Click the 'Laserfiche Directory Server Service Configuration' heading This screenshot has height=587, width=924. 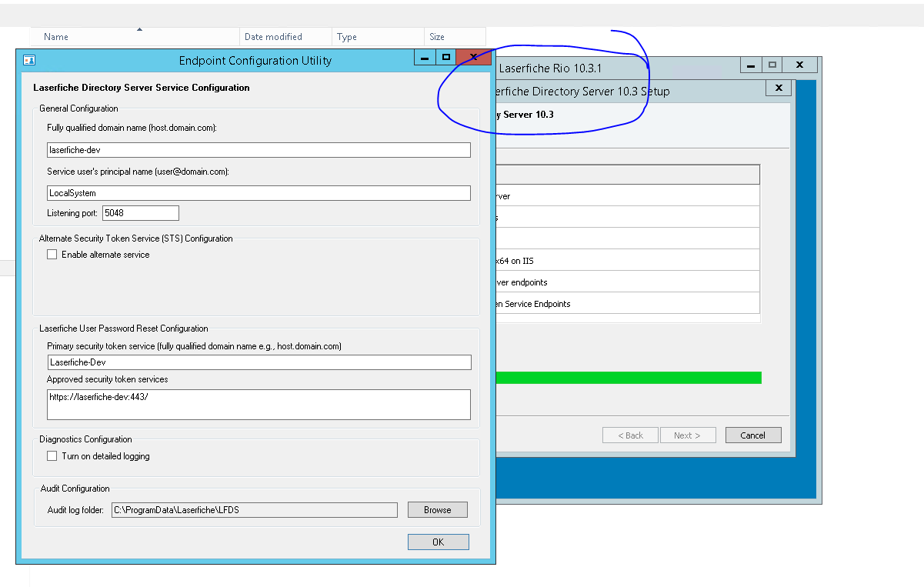click(142, 88)
